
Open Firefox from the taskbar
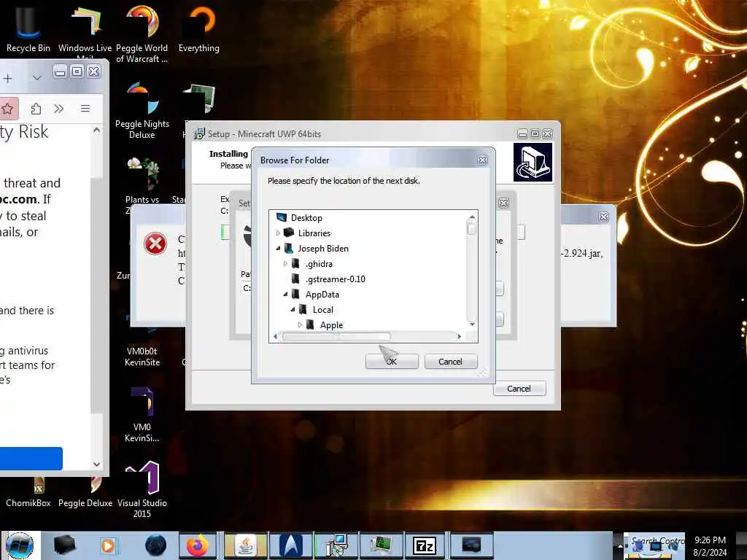[197, 545]
